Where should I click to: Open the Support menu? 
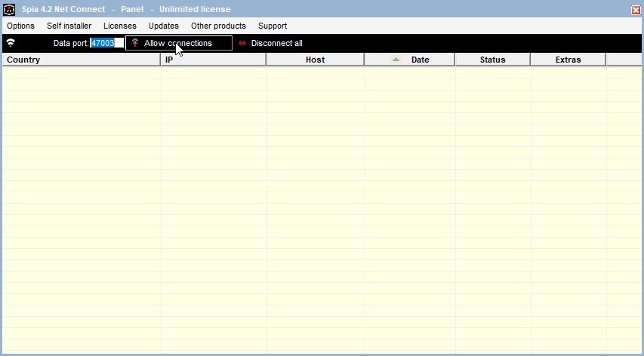273,26
